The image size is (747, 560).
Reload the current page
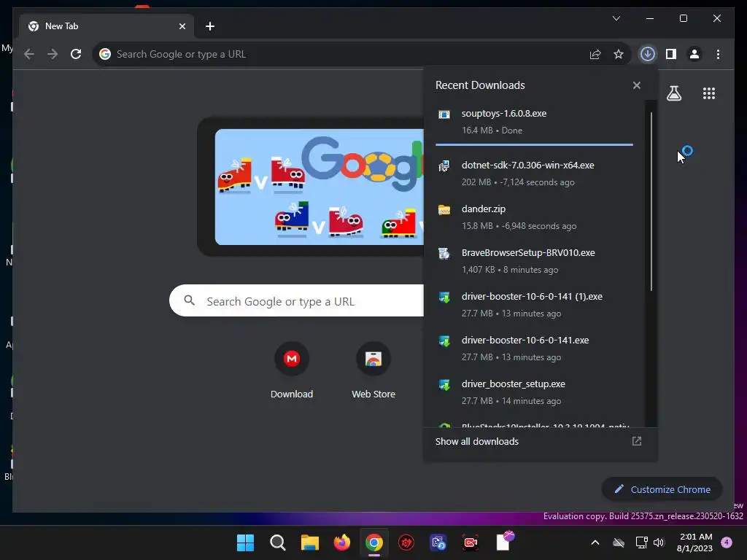point(76,54)
